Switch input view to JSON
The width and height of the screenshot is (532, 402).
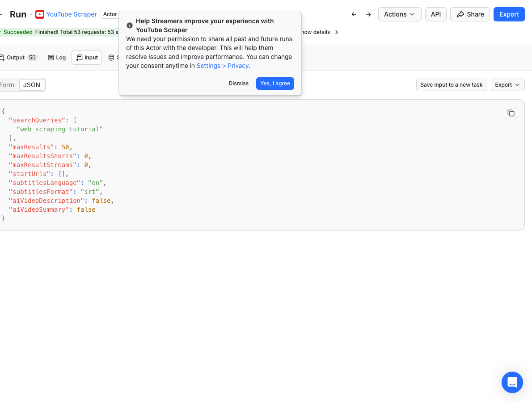pyautogui.click(x=32, y=85)
